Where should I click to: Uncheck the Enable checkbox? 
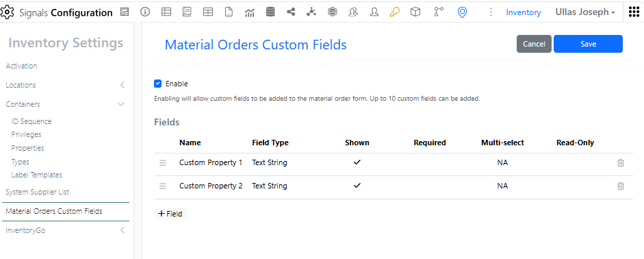tap(157, 84)
